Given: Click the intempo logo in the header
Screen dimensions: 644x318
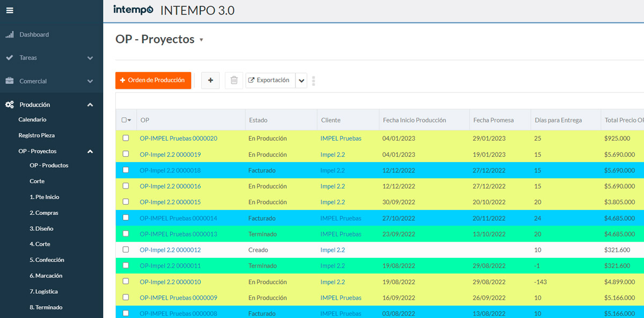Looking at the screenshot, I should 133,9.
